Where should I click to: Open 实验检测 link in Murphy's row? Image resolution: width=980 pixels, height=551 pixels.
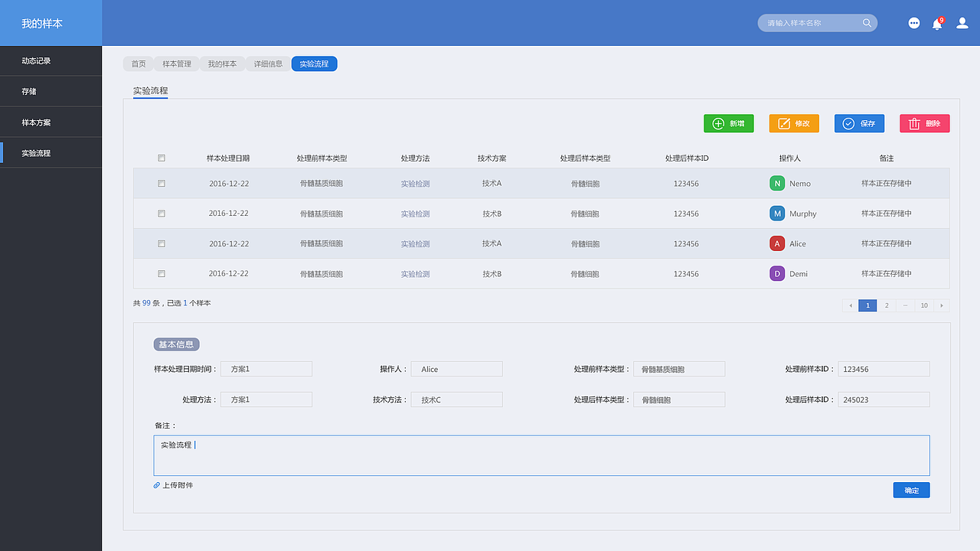[415, 214]
